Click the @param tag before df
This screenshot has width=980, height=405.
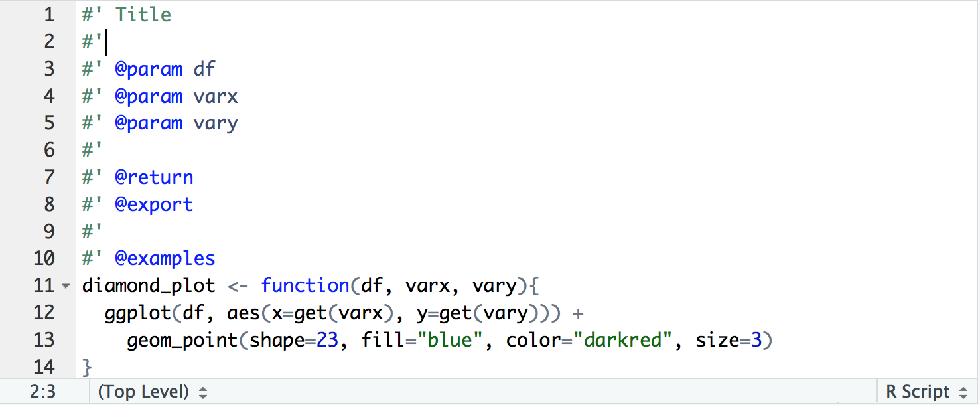coord(149,69)
